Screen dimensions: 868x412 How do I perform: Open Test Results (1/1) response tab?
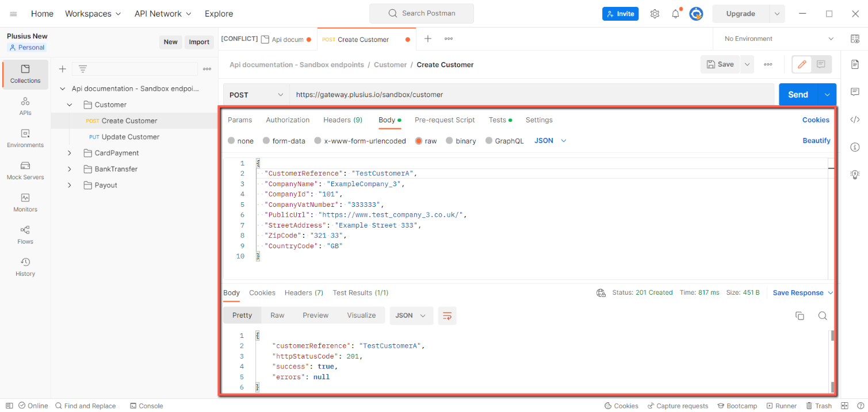(x=360, y=293)
